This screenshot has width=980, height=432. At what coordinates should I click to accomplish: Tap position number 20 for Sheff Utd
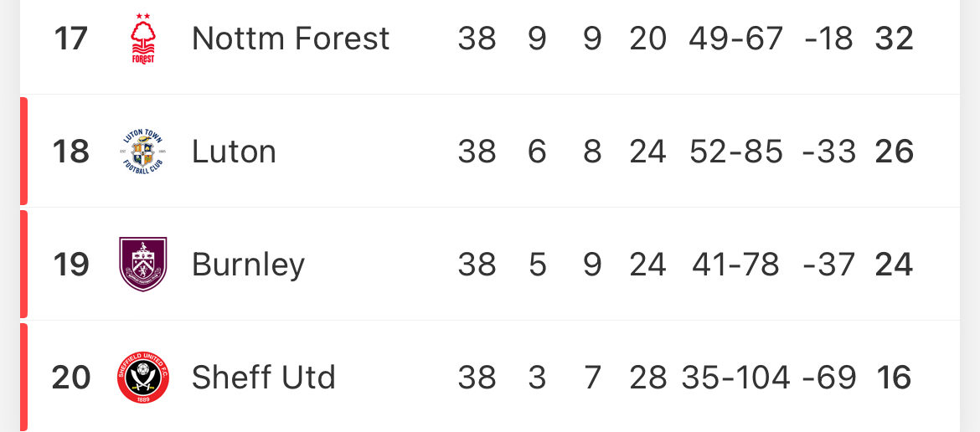point(71,378)
